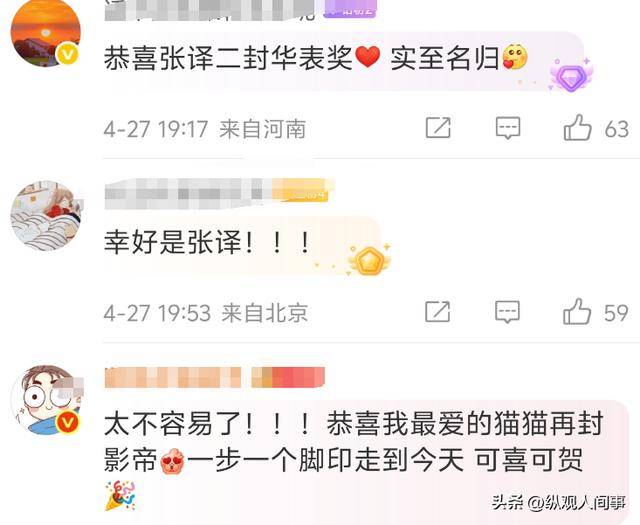Reply to the 4-27 19:17 Henan comment

pyautogui.click(x=508, y=128)
